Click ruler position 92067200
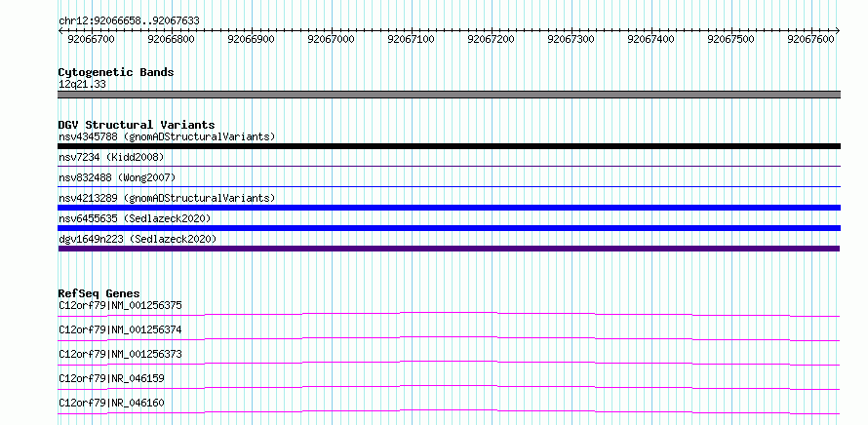 491,39
